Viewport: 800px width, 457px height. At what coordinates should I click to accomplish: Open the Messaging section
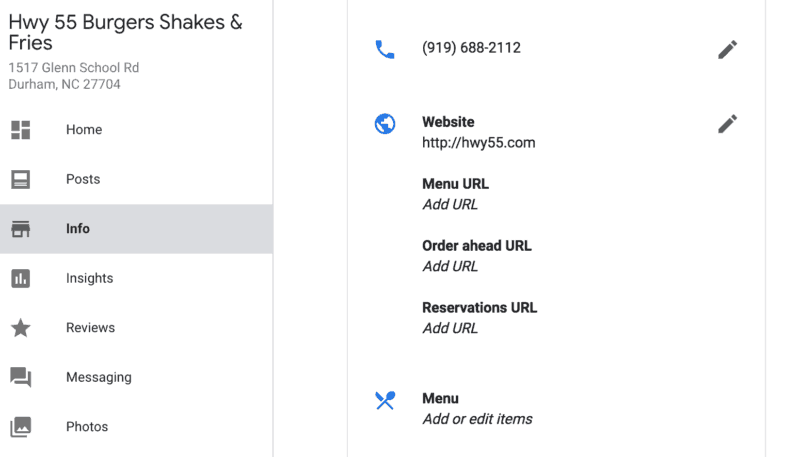[99, 377]
